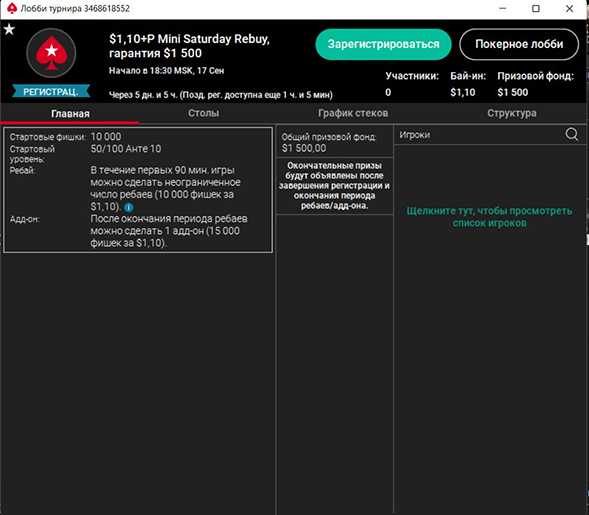Click the favorite star icon
The height and width of the screenshot is (515, 589).
(9, 29)
